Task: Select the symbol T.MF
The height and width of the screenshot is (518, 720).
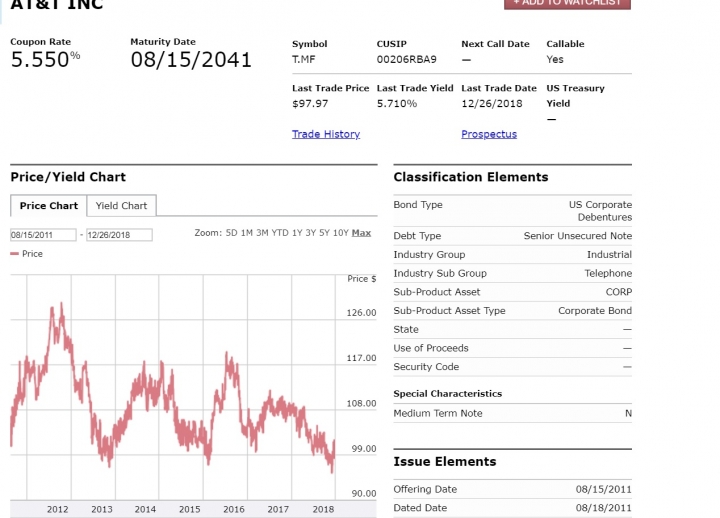Action: [x=304, y=59]
